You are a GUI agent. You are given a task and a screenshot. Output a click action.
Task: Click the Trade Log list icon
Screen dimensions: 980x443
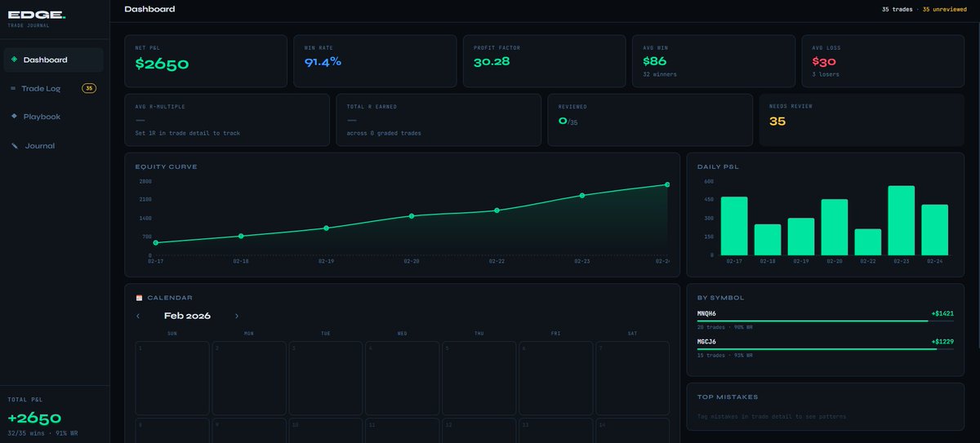click(13, 88)
